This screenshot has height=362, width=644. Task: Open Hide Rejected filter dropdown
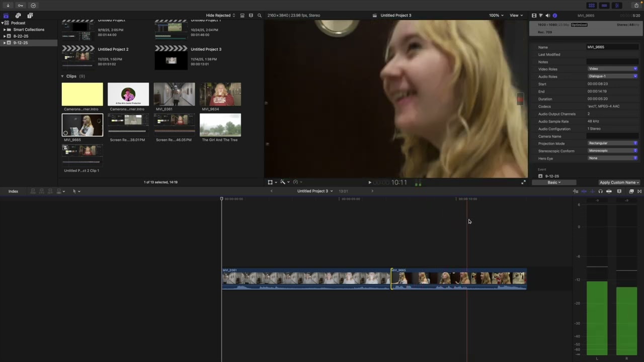tap(220, 16)
